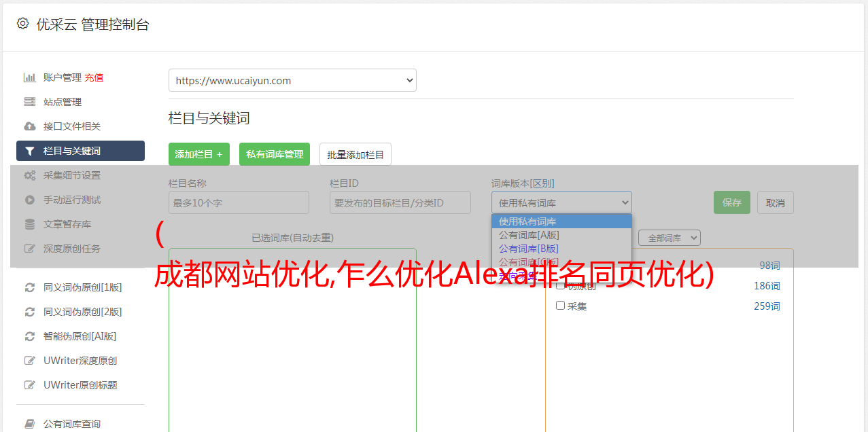The height and width of the screenshot is (432, 868).
Task: Tick the checkbox in the 186词 row
Action: [x=561, y=285]
